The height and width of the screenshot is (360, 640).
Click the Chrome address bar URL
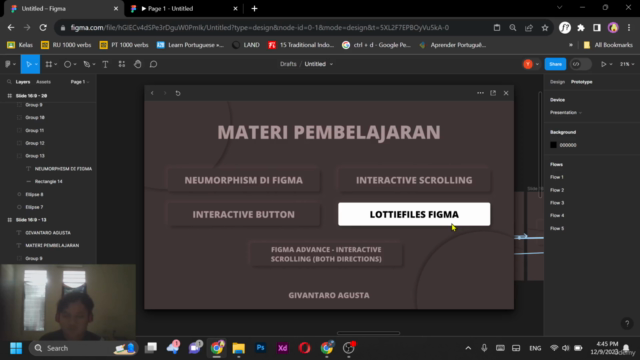click(x=260, y=27)
